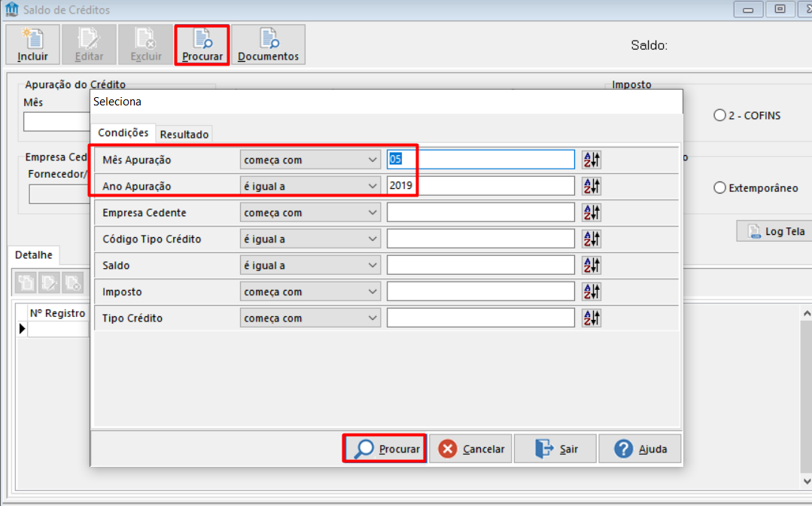Image resolution: width=812 pixels, height=506 pixels.
Task: Click the Incluir toolbar button
Action: coord(32,44)
